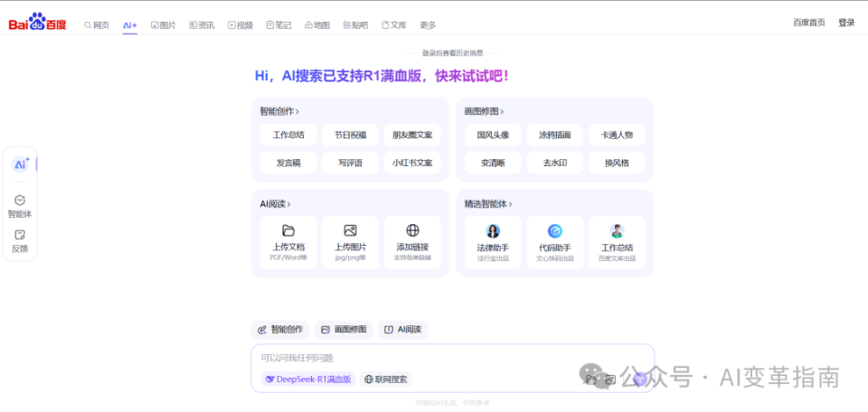Switch to the 贴吧 tab
The width and height of the screenshot is (868, 412).
point(355,25)
